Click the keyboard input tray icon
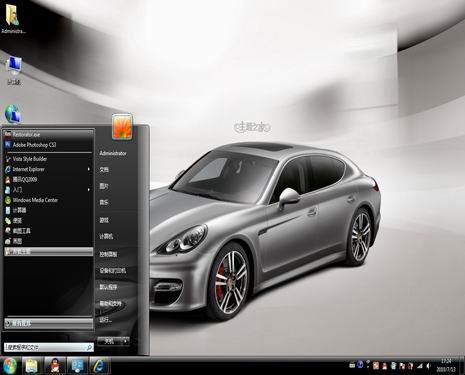Screen dimensions: 465x375 (352, 365)
